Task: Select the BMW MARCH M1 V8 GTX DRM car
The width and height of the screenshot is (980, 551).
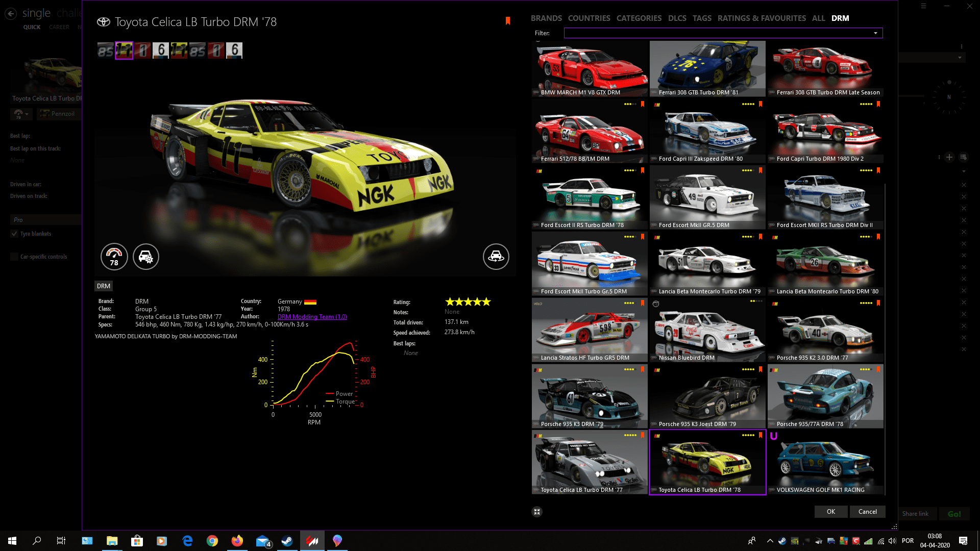Action: [590, 69]
